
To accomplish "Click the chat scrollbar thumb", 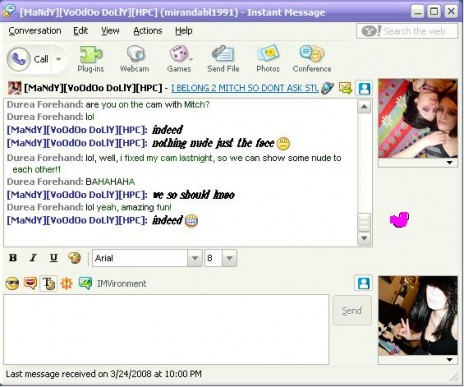I will pyautogui.click(x=364, y=222).
